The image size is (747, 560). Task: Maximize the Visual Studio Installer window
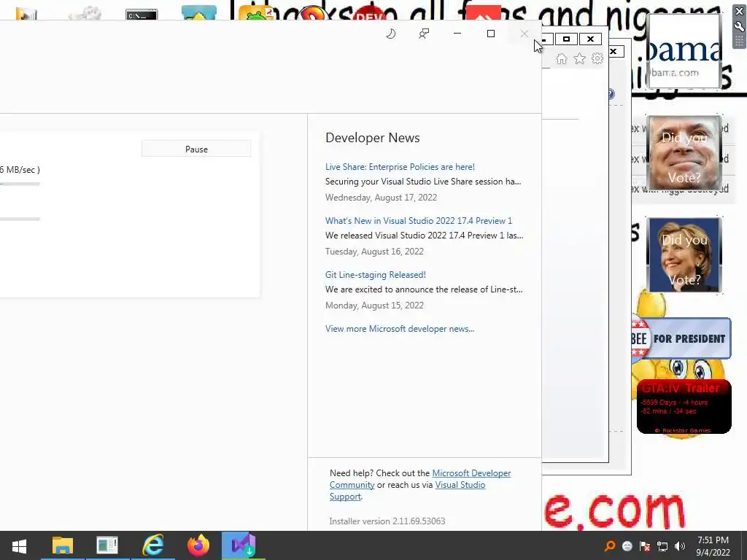(491, 34)
